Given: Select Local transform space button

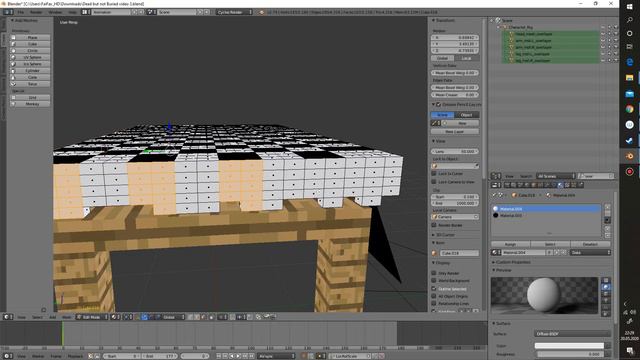Looking at the screenshot, I should (x=467, y=58).
